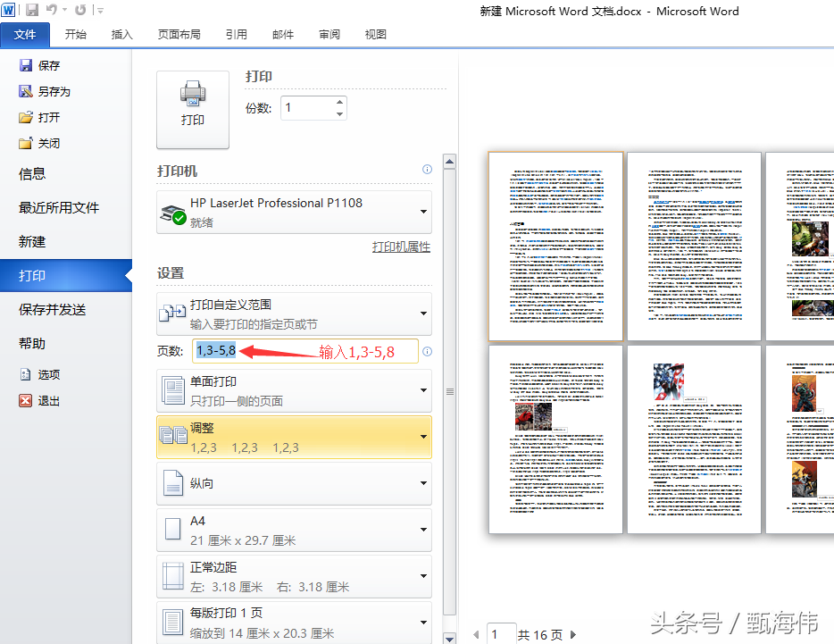Click the 保存 save icon in sidebar
The image size is (834, 644).
tap(26, 65)
